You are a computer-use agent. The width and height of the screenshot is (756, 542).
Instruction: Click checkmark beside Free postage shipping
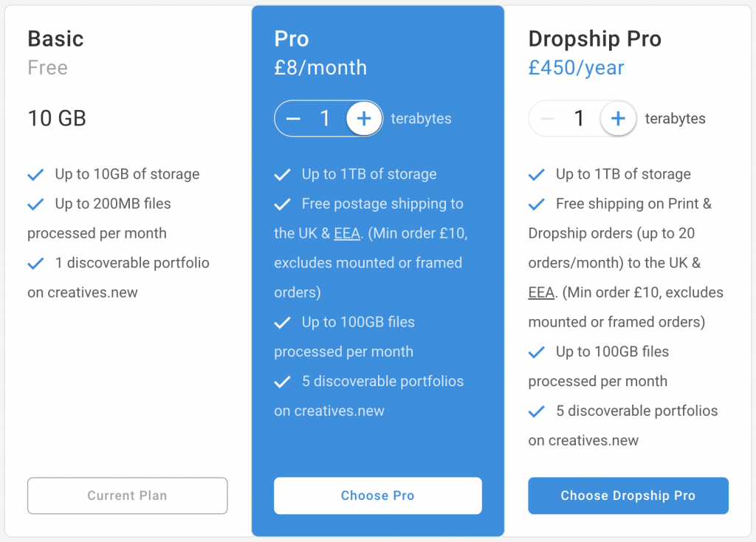[x=283, y=205]
